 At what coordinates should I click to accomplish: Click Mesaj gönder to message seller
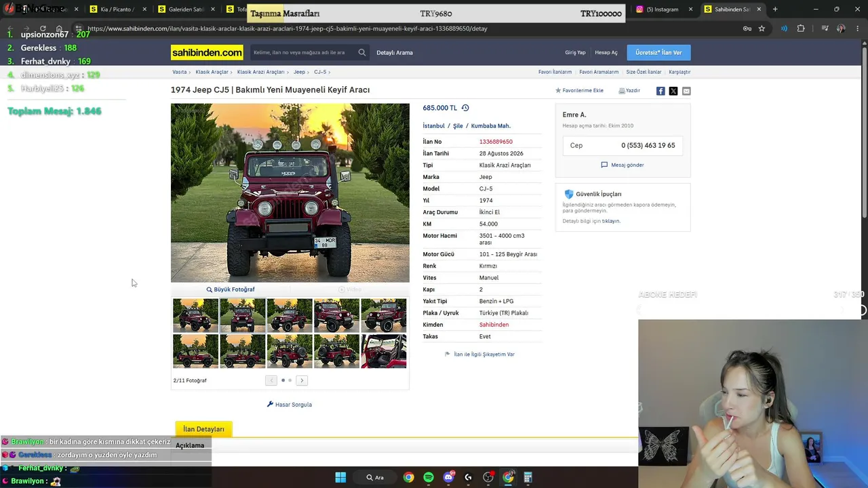(623, 165)
